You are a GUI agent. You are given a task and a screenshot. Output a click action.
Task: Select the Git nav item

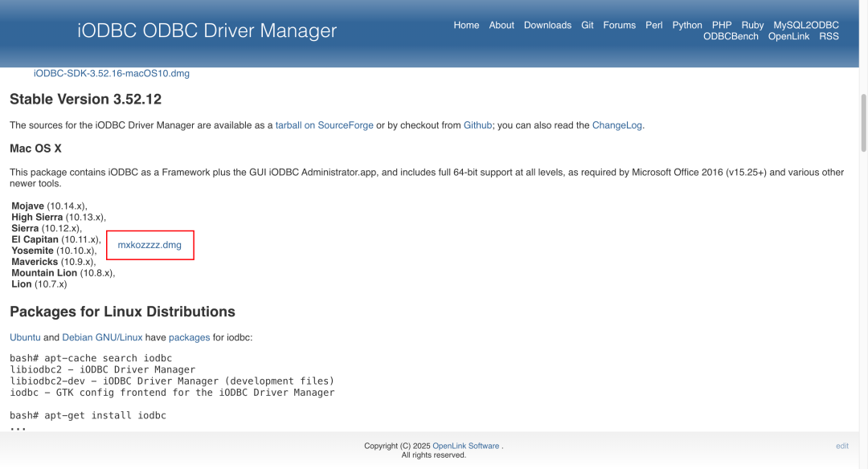[x=588, y=25]
